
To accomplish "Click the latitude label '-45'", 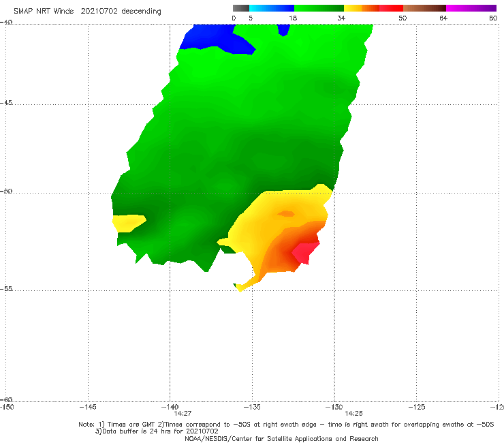I will point(6,103).
